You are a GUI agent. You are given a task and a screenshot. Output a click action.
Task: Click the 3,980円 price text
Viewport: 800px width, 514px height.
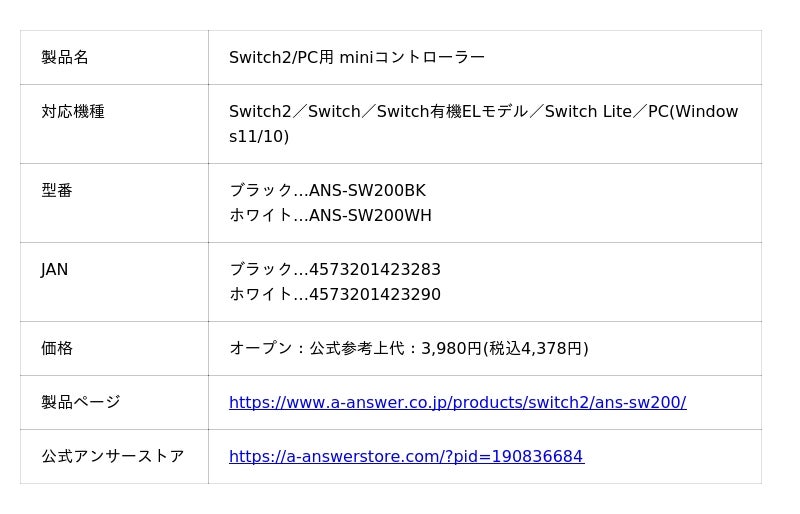tap(451, 348)
